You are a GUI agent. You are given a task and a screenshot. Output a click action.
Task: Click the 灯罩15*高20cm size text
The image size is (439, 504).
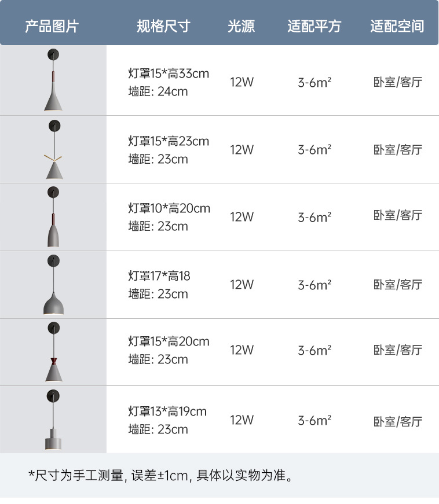click(169, 341)
